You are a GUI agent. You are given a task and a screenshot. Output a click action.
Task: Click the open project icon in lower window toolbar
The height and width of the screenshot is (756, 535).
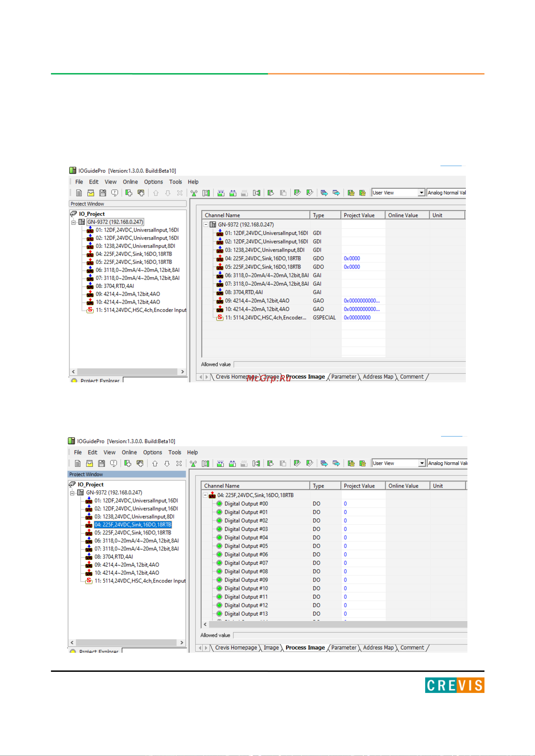(x=90, y=464)
